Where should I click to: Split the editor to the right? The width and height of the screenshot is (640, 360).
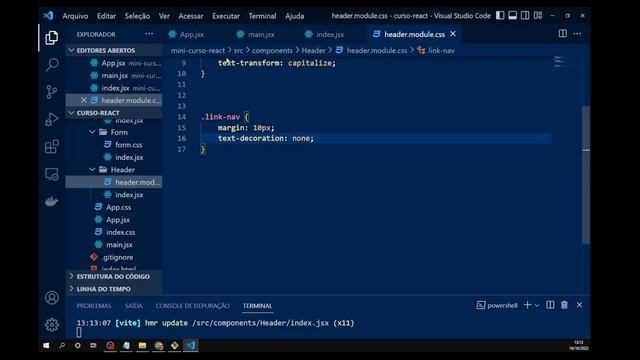562,34
